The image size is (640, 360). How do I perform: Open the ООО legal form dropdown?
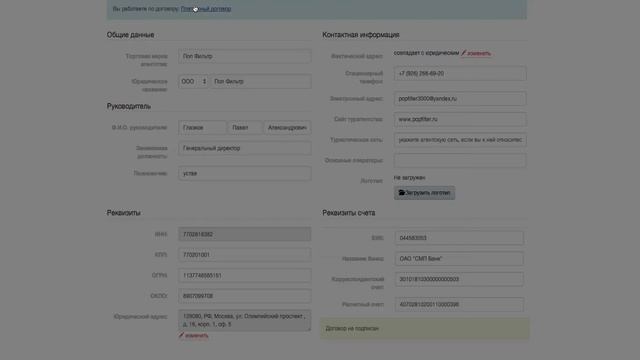[193, 82]
